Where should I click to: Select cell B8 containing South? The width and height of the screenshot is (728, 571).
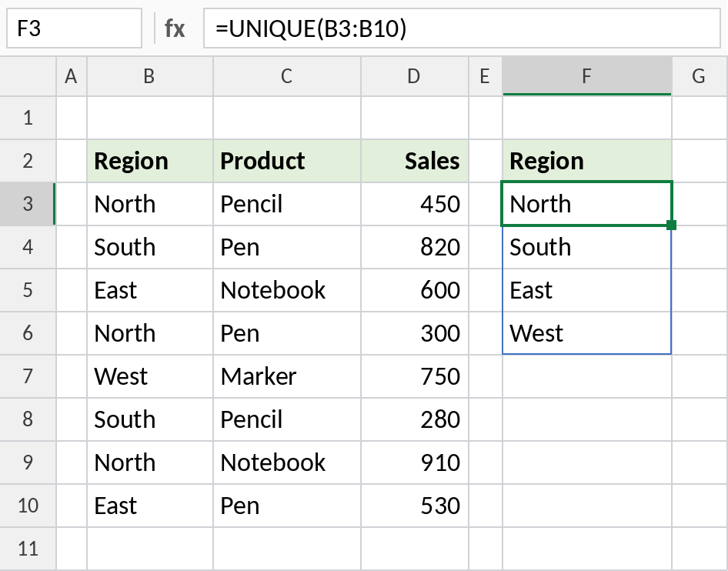[x=150, y=419]
